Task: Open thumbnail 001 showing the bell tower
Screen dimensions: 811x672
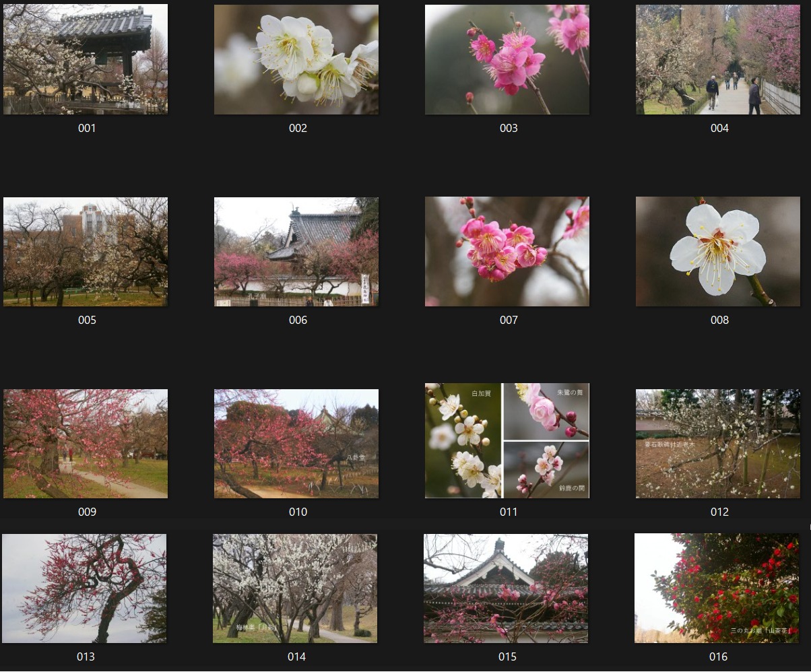Action: [86, 59]
